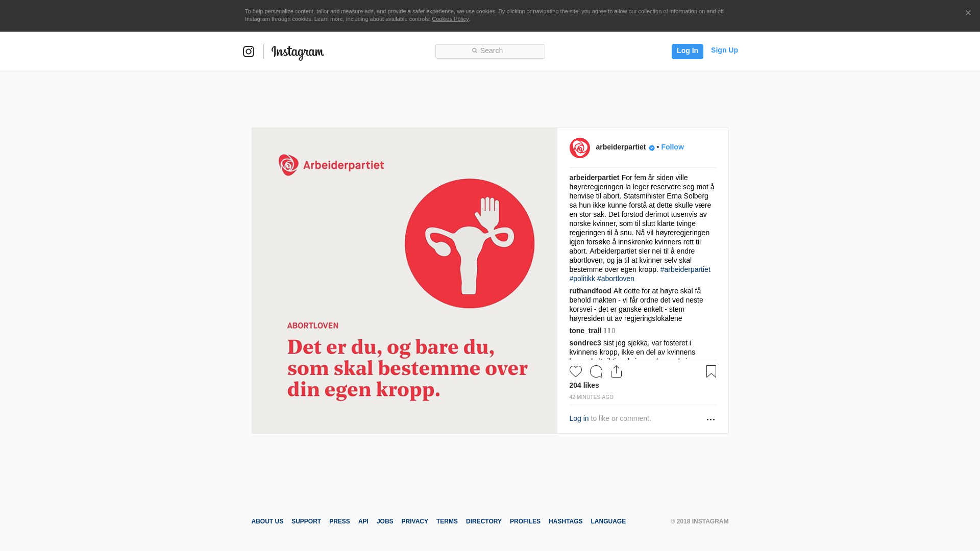
Task: Open the comment speech bubble icon
Action: click(596, 371)
